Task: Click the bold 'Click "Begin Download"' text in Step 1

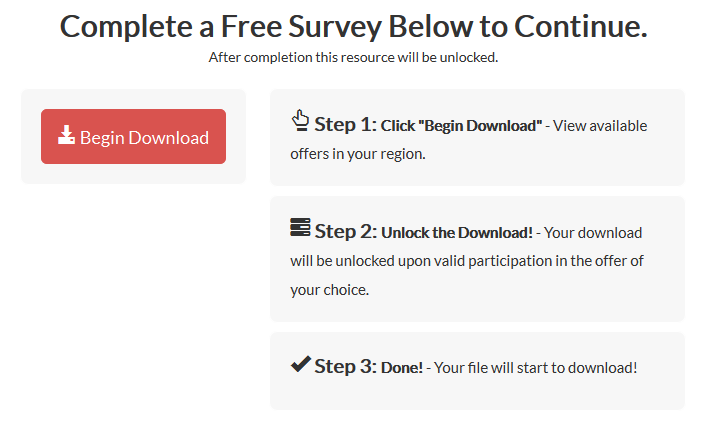Action: 461,126
